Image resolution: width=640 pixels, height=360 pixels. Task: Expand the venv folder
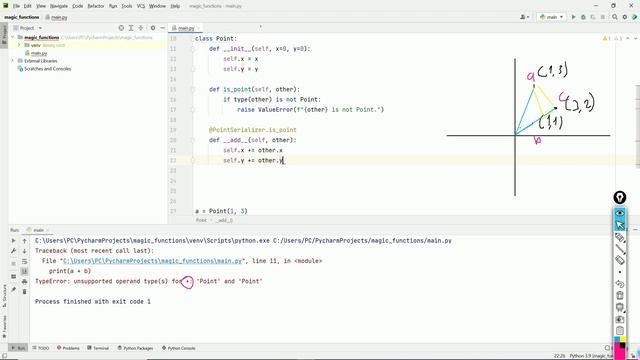coord(19,45)
